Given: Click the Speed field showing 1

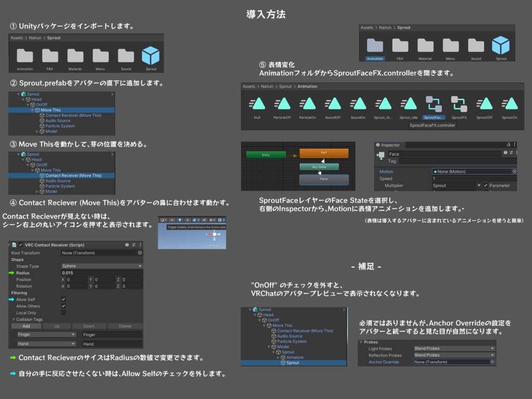Looking at the screenshot, I should click(x=474, y=179).
